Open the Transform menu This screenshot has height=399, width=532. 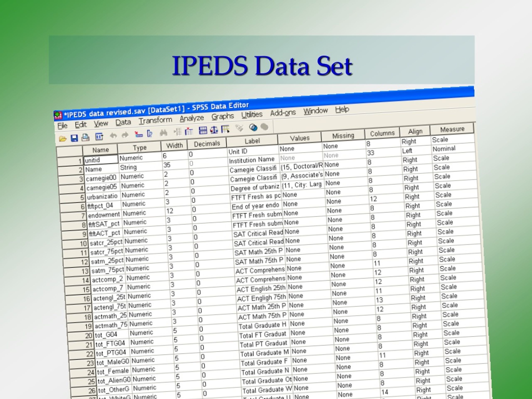pos(155,120)
